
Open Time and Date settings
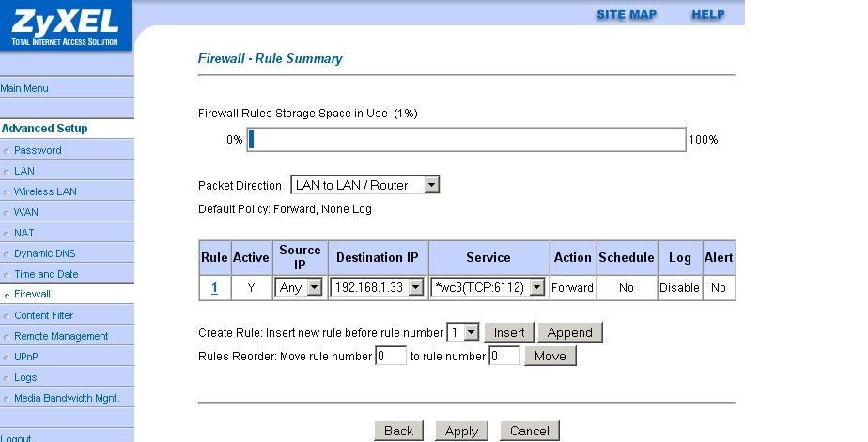[46, 274]
